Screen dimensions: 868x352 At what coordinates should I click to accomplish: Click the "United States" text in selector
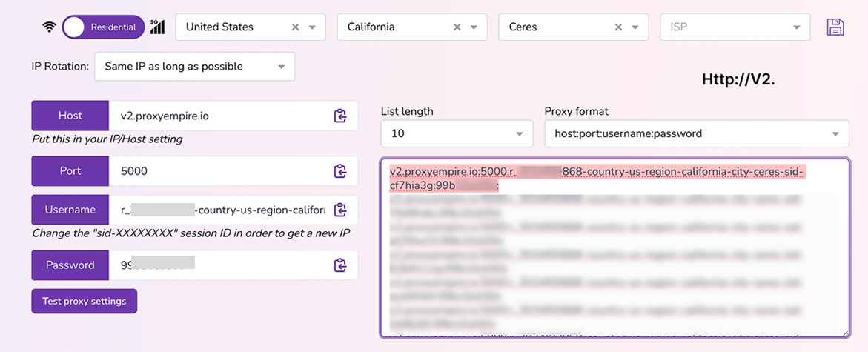point(219,27)
